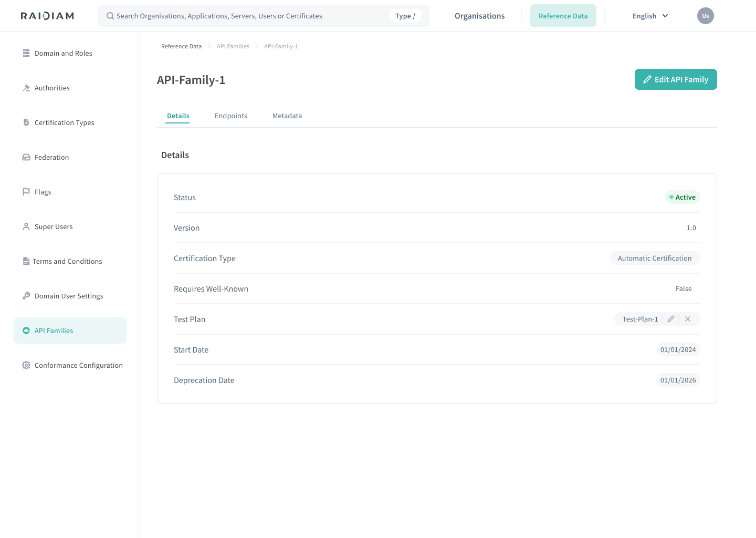Select Domain and Roles in the sidebar
The width and height of the screenshot is (756, 538).
click(63, 53)
